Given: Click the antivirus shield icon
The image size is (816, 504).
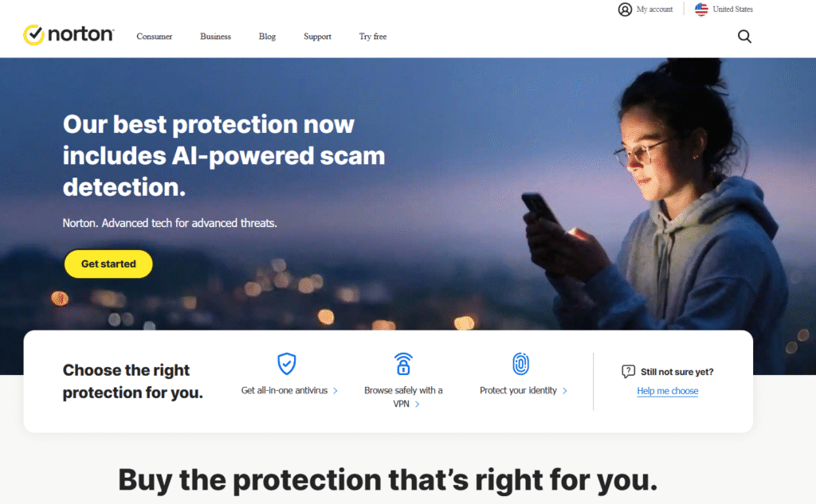Looking at the screenshot, I should coord(287,364).
